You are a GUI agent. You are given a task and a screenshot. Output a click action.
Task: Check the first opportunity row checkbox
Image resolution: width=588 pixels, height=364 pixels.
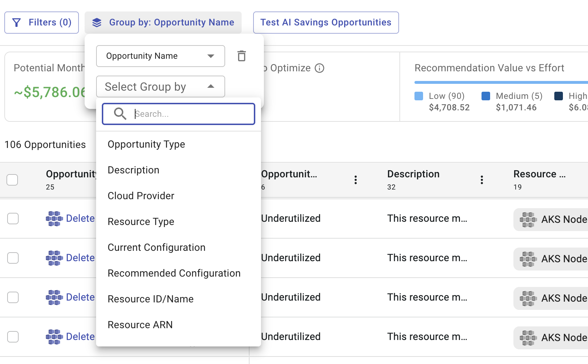[13, 219]
